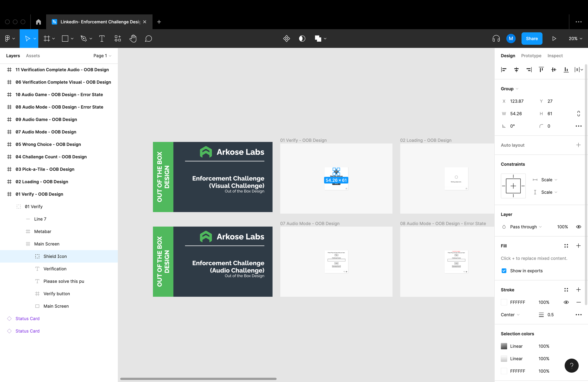Toggle Show in exports checkbox

pos(504,271)
